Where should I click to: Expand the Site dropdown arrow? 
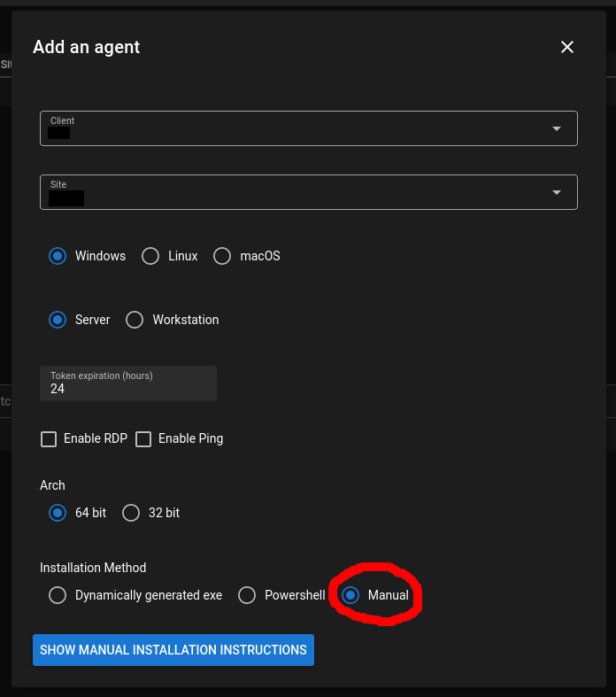(556, 192)
